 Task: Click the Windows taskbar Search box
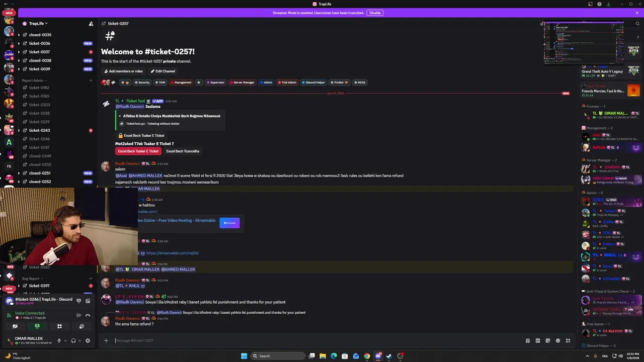point(278,356)
